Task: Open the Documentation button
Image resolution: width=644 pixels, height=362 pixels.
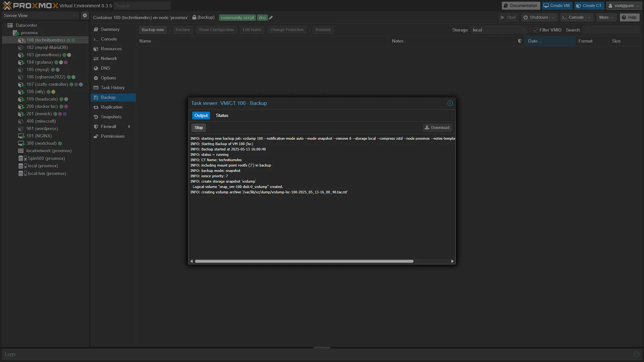Action: click(521, 6)
